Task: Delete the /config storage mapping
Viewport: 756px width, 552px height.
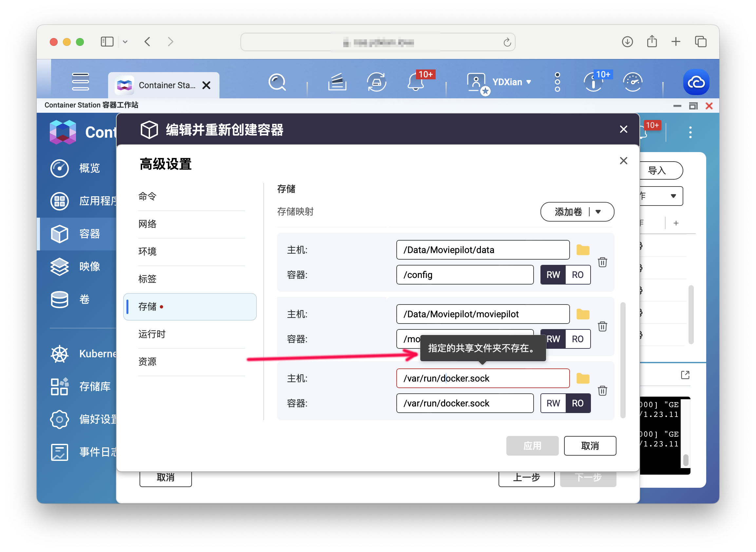Action: point(603,262)
